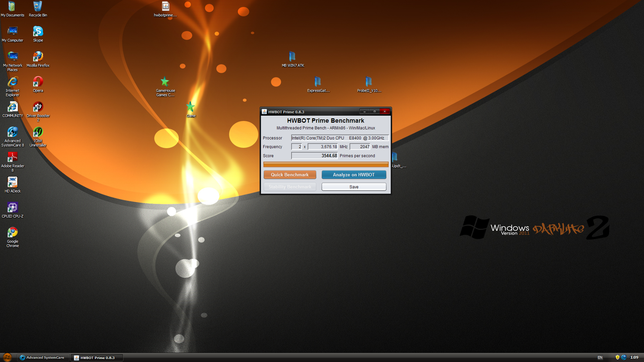The image size is (644, 362).
Task: Click 'Multithreaded Prime Bench' subtitle text
Action: coord(301,128)
